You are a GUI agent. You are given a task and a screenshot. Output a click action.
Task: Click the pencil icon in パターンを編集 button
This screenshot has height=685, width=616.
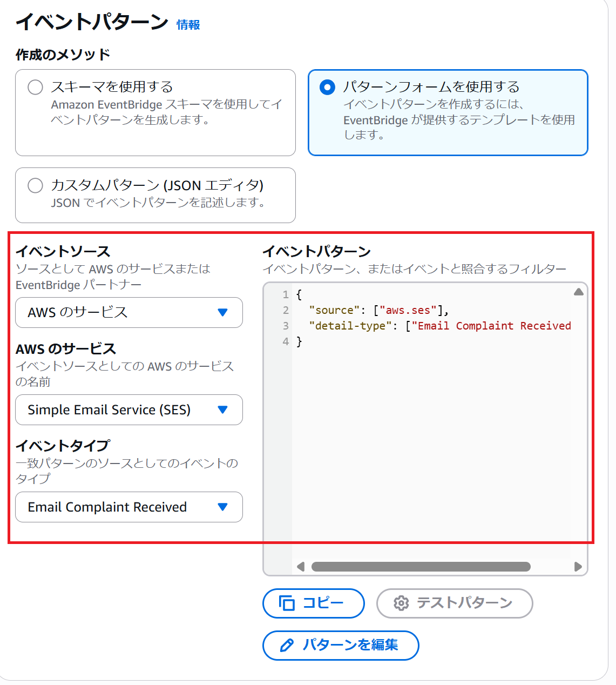tap(287, 645)
